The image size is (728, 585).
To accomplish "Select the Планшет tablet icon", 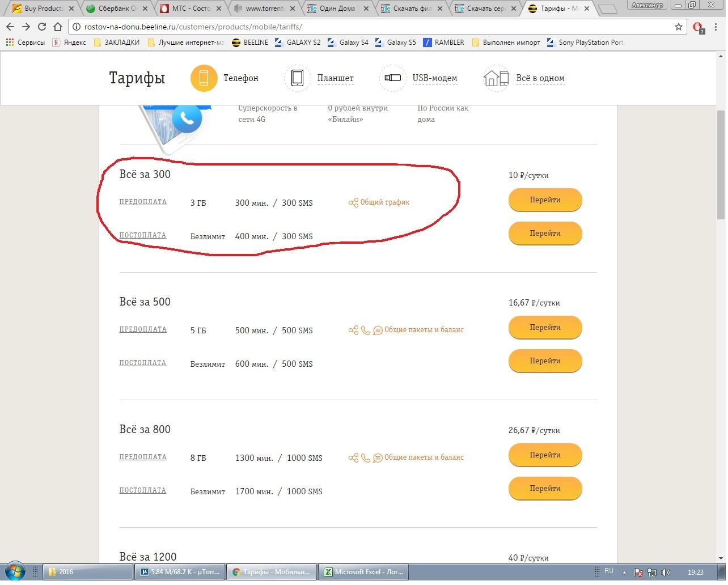I will point(297,78).
